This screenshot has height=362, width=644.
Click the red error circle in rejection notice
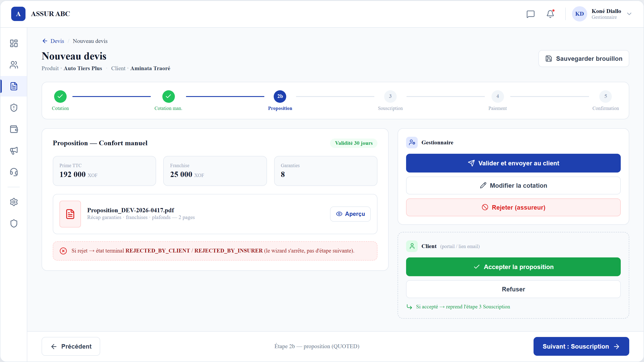(x=63, y=251)
